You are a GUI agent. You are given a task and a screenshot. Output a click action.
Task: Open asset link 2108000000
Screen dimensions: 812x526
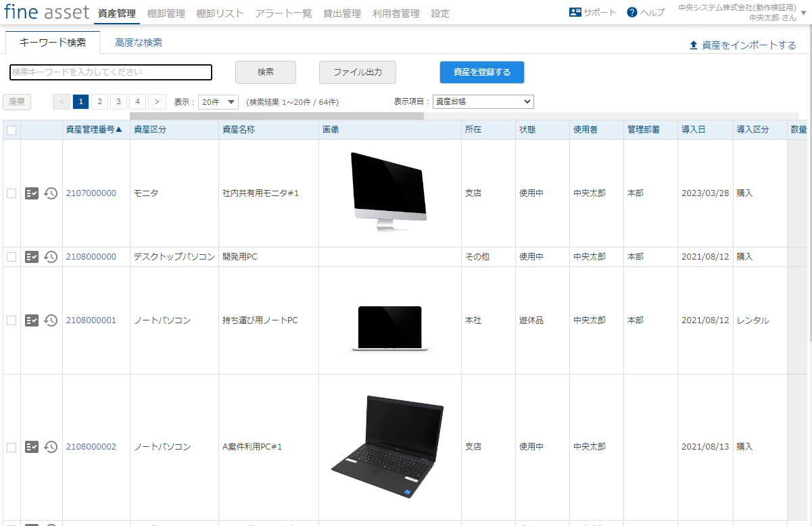click(x=91, y=257)
